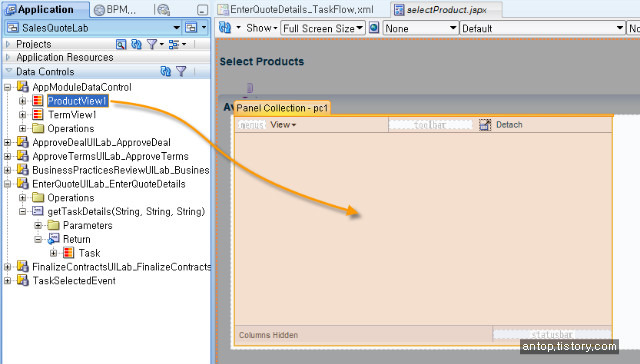Click the ProductView1 collection icon
Viewport: 640px width, 364px height.
38,101
